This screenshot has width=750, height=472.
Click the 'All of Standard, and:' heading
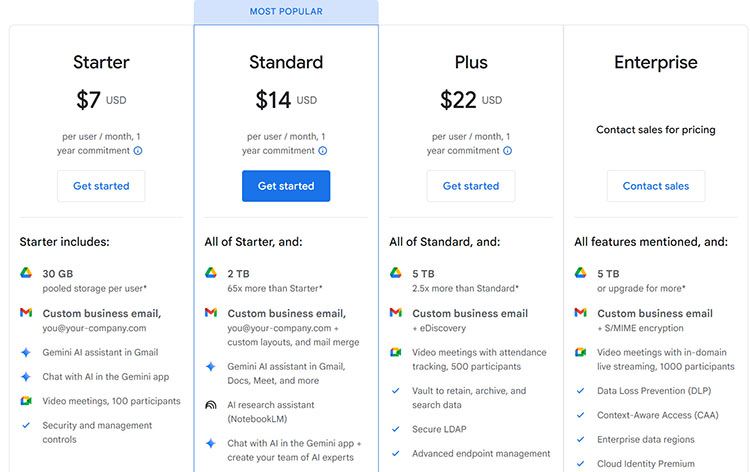(445, 242)
